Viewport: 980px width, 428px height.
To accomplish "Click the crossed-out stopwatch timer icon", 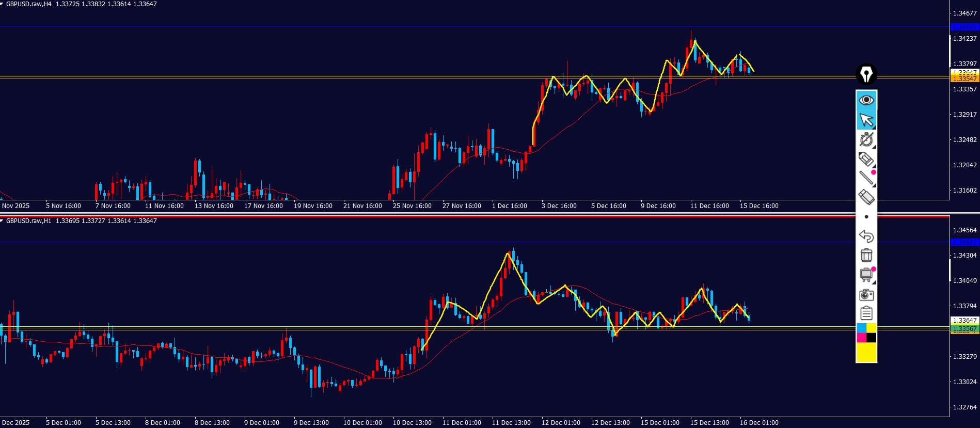I will (866, 139).
